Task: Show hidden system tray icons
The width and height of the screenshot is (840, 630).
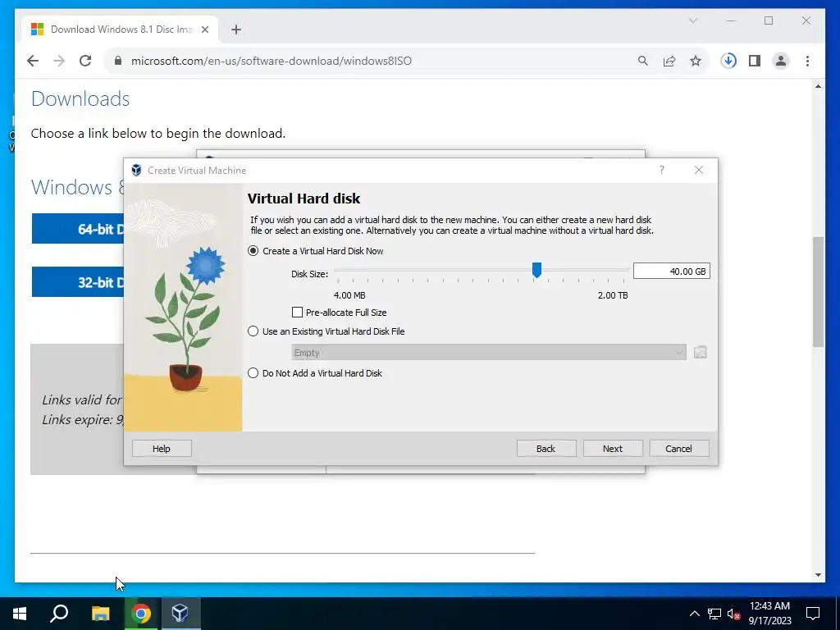Action: (694, 614)
